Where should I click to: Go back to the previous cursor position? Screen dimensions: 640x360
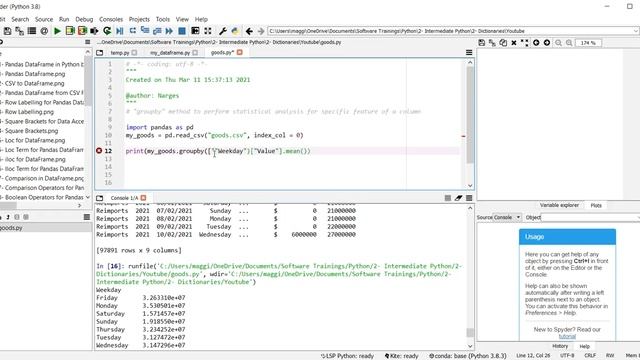click(x=249, y=31)
